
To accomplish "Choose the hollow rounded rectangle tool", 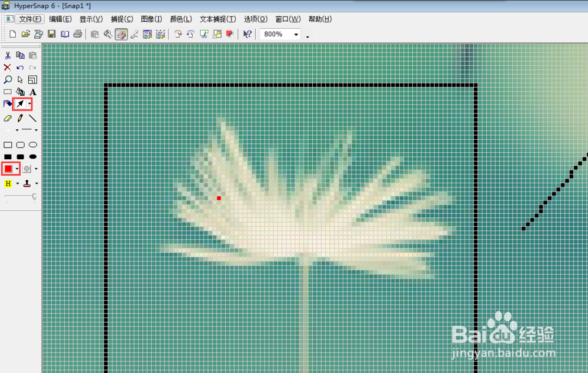I will click(20, 145).
